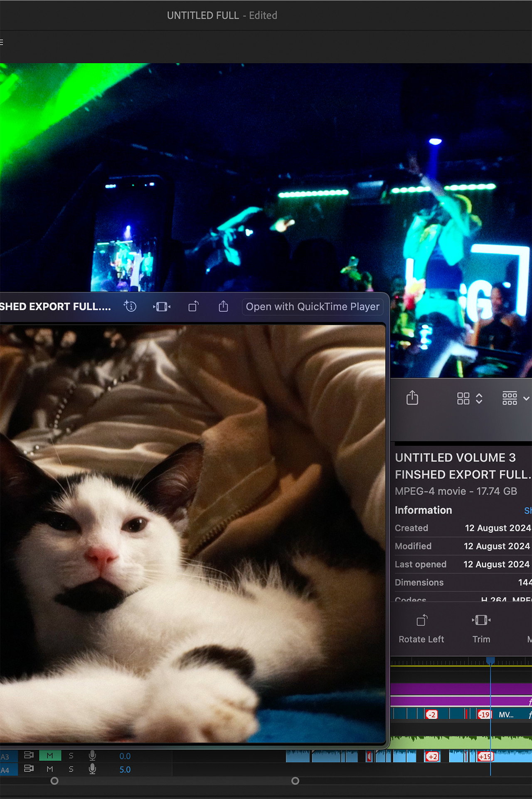Toggle the mute M button on track A3

coord(50,756)
